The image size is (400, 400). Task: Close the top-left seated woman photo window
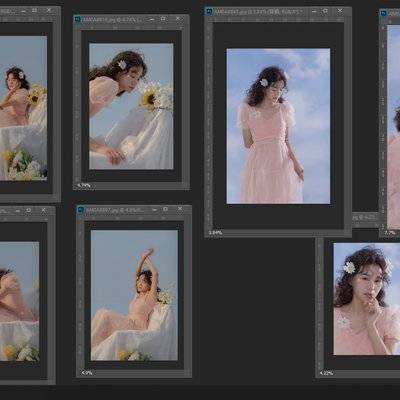(x=49, y=10)
